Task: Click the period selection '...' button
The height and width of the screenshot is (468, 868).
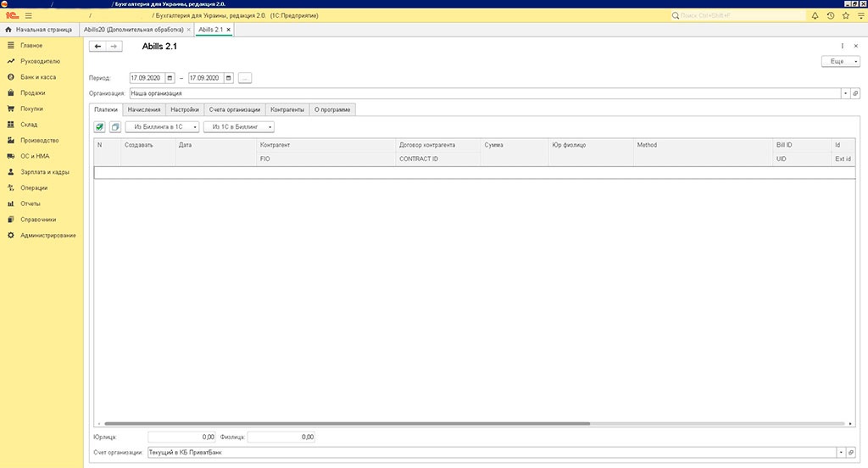Action: point(244,78)
